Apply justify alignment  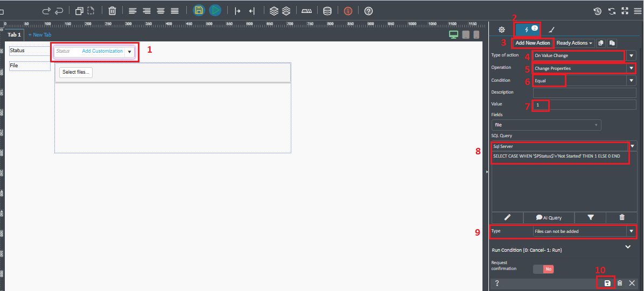(x=174, y=11)
